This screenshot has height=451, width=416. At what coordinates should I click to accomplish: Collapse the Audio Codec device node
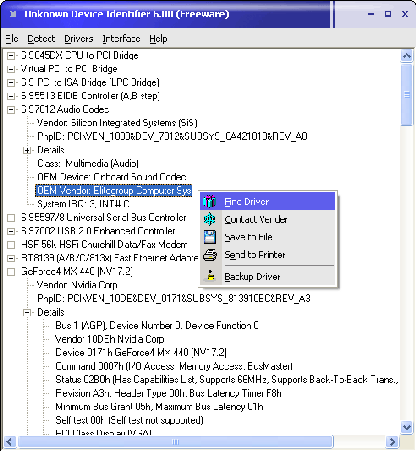click(x=11, y=109)
